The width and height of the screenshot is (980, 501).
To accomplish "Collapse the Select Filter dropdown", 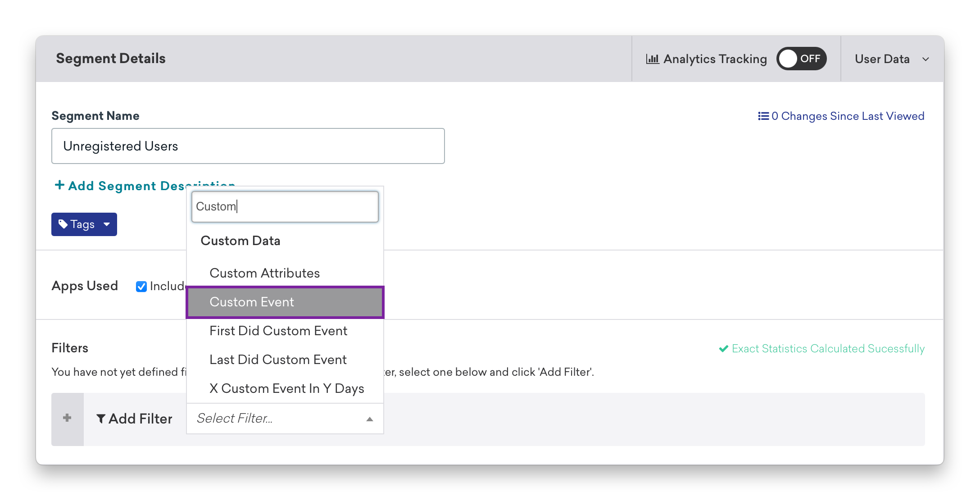I will 285,419.
